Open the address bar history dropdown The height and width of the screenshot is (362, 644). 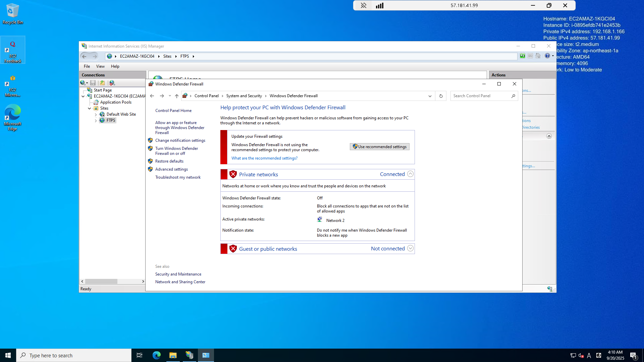(x=430, y=96)
